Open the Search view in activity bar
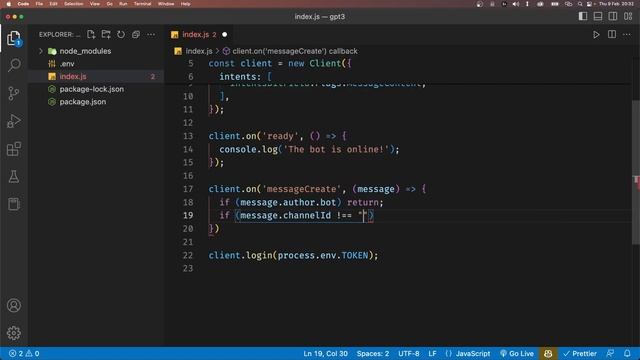 point(14,65)
